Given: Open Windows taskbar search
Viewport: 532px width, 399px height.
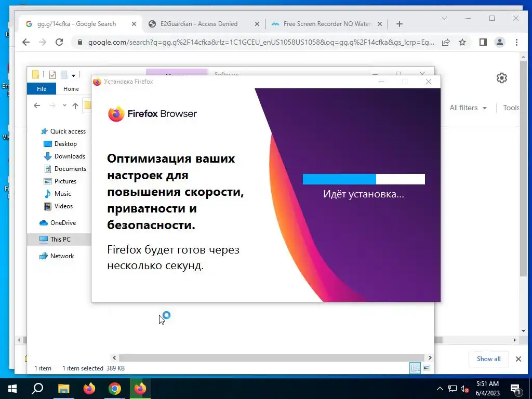Looking at the screenshot, I should pyautogui.click(x=37, y=389).
